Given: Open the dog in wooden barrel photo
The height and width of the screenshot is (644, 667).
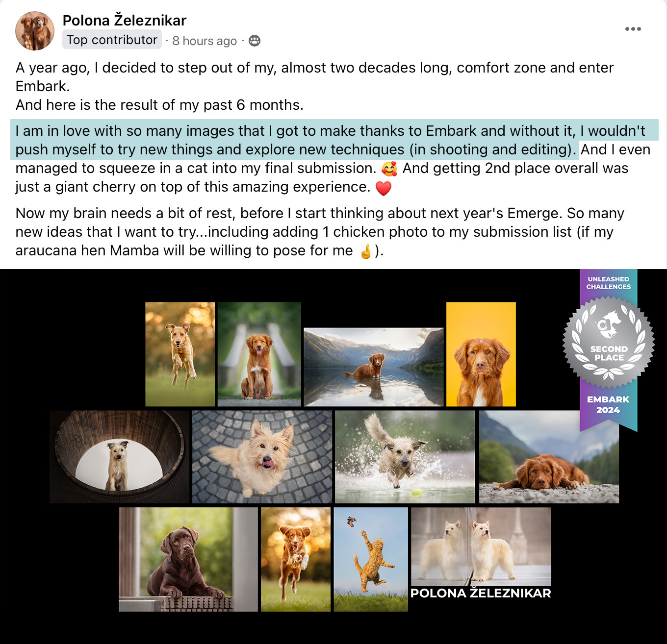Looking at the screenshot, I should point(119,457).
